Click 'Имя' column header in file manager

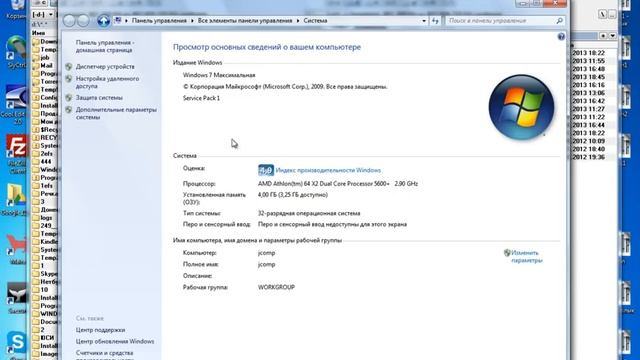tap(38, 33)
